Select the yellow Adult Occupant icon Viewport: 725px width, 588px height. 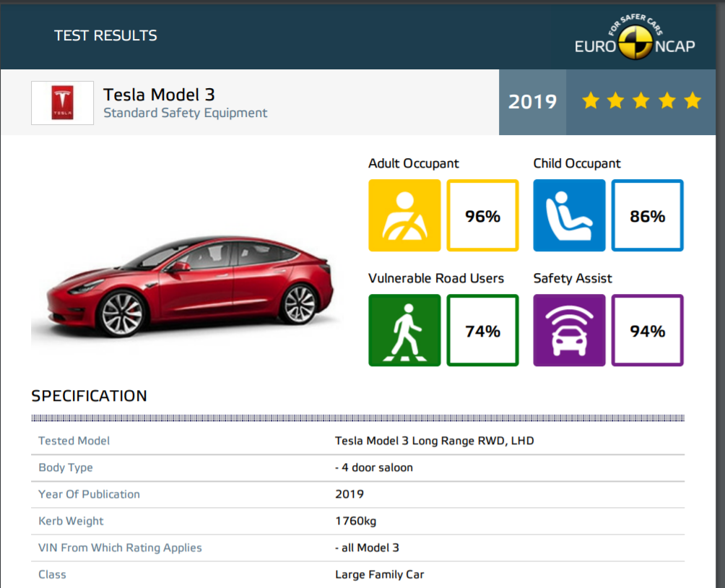[x=404, y=215]
